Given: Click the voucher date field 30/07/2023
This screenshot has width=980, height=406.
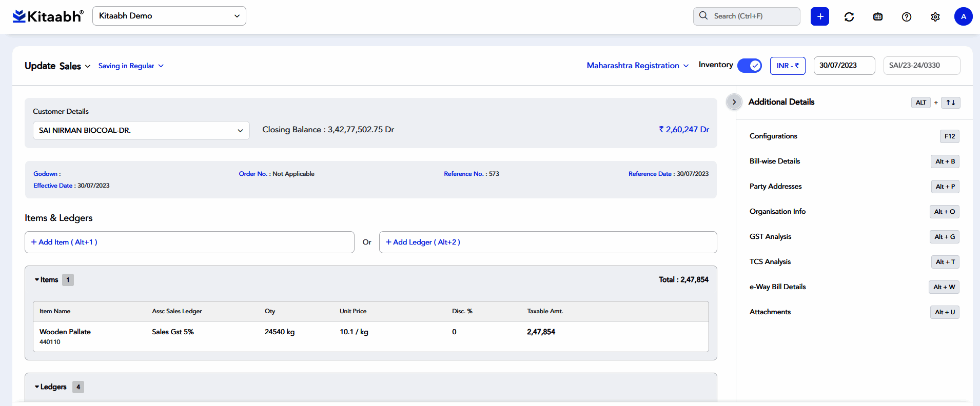Looking at the screenshot, I should (x=844, y=66).
